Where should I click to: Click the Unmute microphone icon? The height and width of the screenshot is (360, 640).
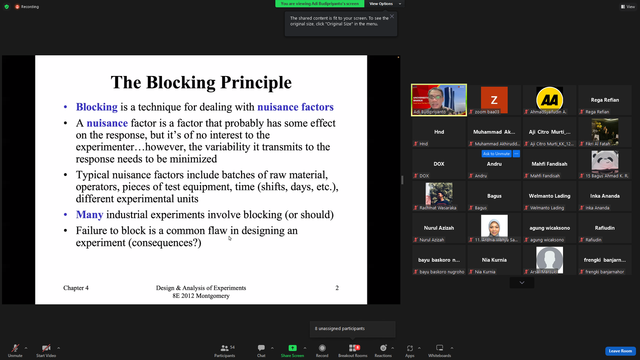(15, 348)
